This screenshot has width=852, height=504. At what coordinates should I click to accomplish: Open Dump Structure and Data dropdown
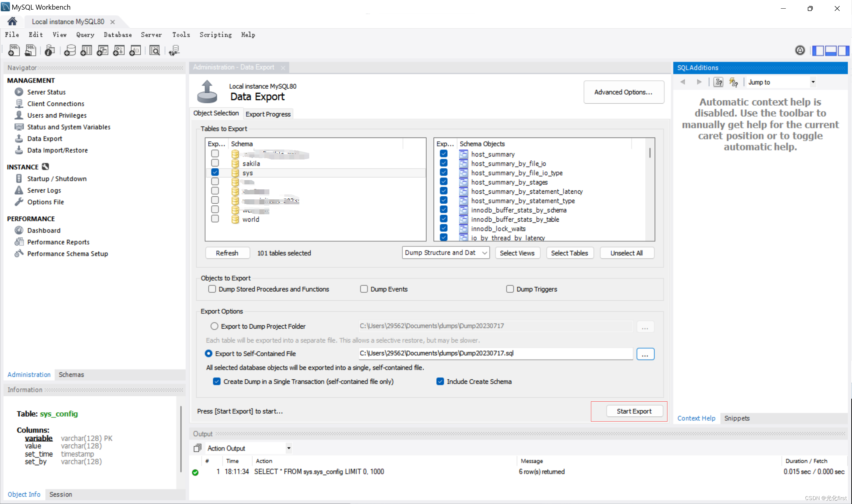[446, 253]
